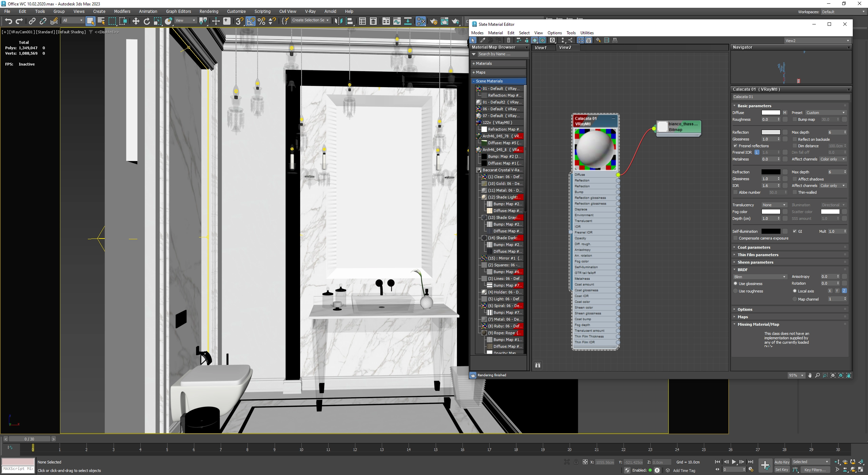Toggle Parameter Editor panel icon
Screen dimensions: 868x475
point(589,40)
